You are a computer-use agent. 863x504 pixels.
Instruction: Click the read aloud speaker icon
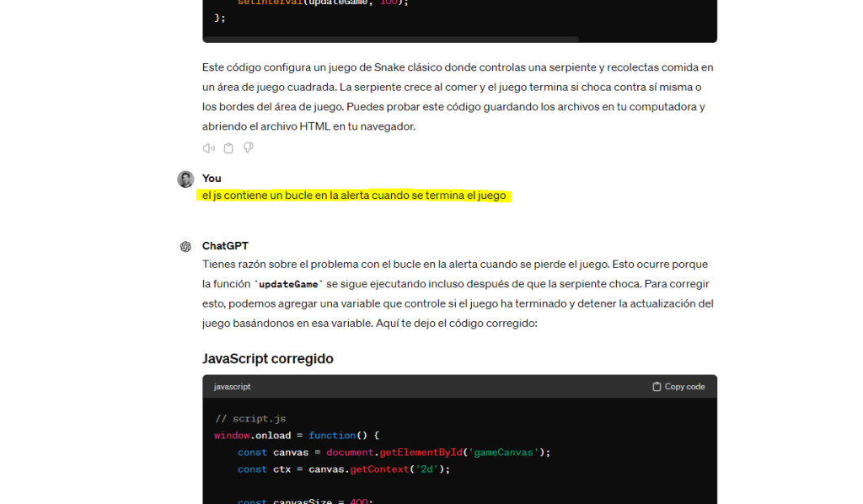pos(208,148)
